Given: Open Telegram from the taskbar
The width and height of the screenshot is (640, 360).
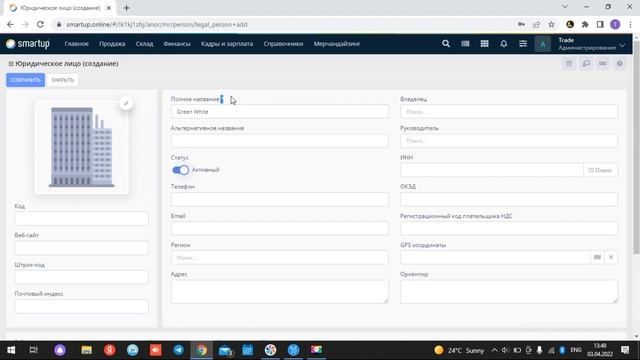Looking at the screenshot, I should [x=178, y=350].
